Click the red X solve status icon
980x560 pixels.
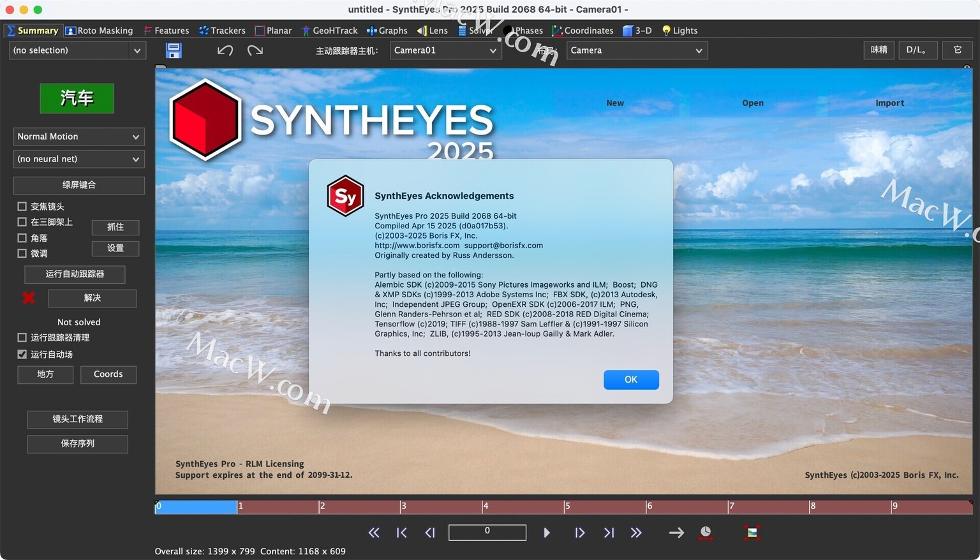[29, 298]
